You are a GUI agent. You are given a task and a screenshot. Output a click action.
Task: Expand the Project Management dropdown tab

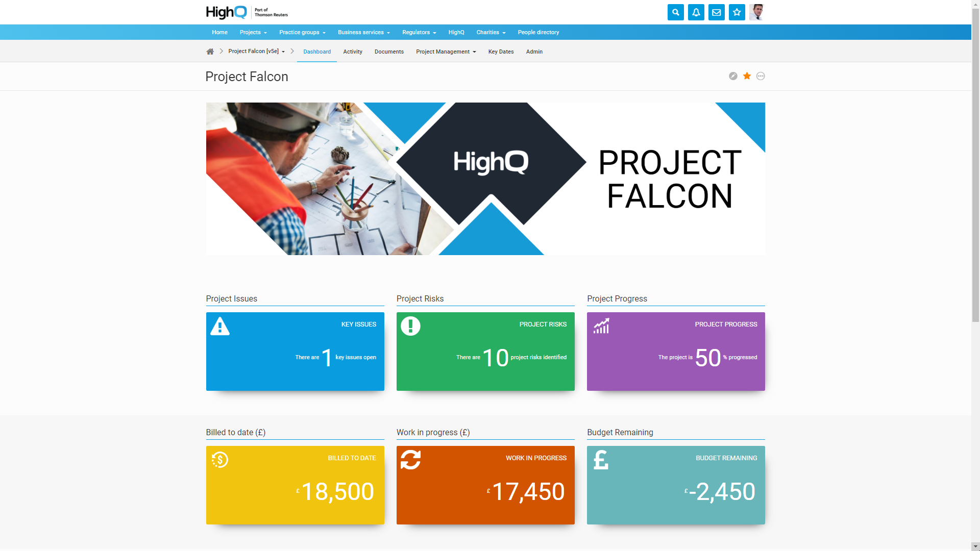click(445, 52)
